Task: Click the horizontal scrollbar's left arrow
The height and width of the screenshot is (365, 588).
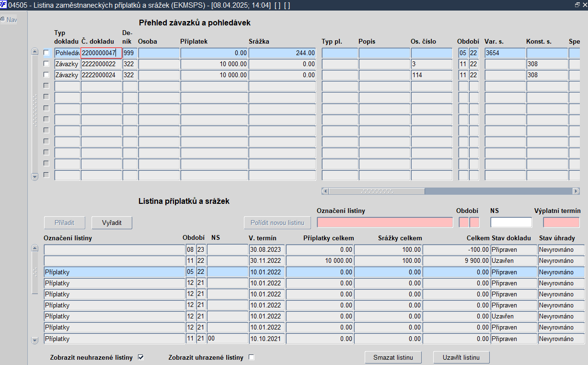Action: (x=325, y=191)
